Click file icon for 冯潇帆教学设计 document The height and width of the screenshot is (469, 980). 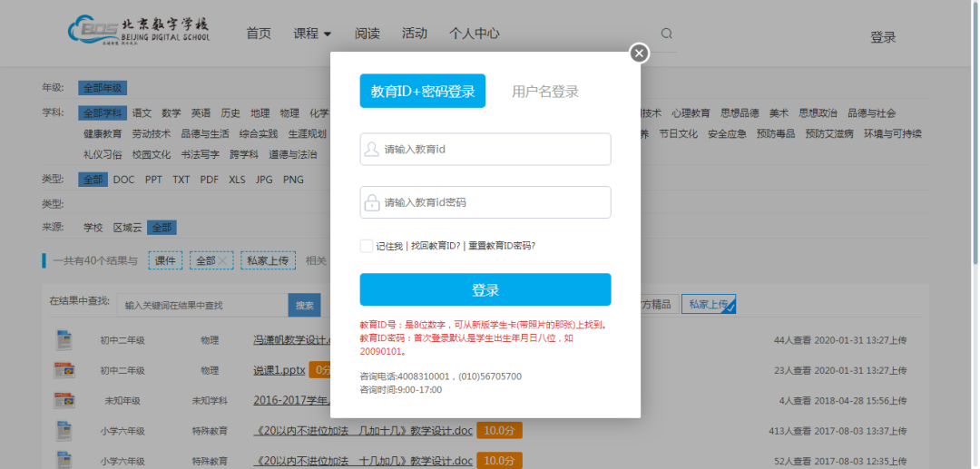pyautogui.click(x=64, y=340)
